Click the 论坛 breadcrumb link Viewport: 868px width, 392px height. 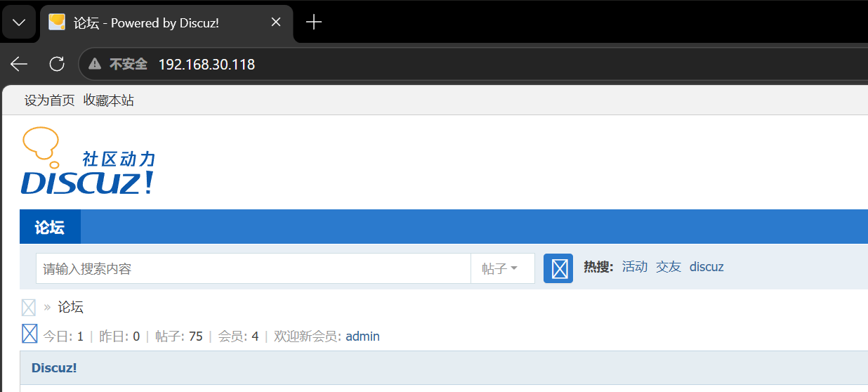click(x=71, y=307)
